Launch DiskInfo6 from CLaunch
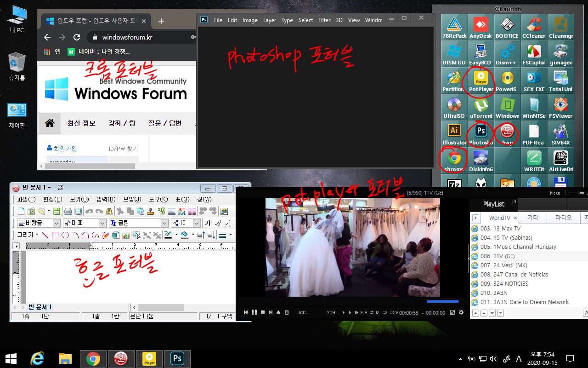Screen dimensions: 588x368 click(481, 161)
